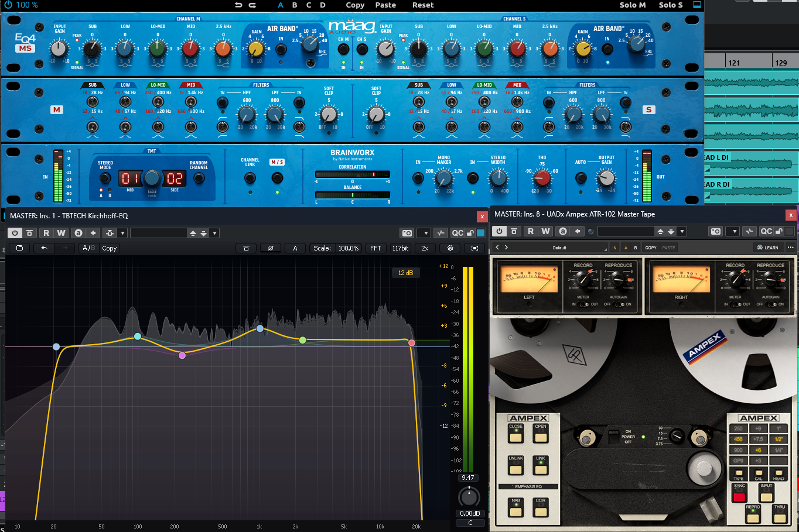Enable Write automation in Ampex plugin header
The width and height of the screenshot is (799, 532).
pyautogui.click(x=545, y=231)
